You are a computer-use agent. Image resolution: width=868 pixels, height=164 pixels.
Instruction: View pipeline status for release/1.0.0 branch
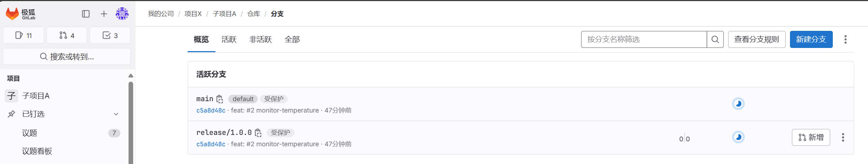click(x=738, y=137)
